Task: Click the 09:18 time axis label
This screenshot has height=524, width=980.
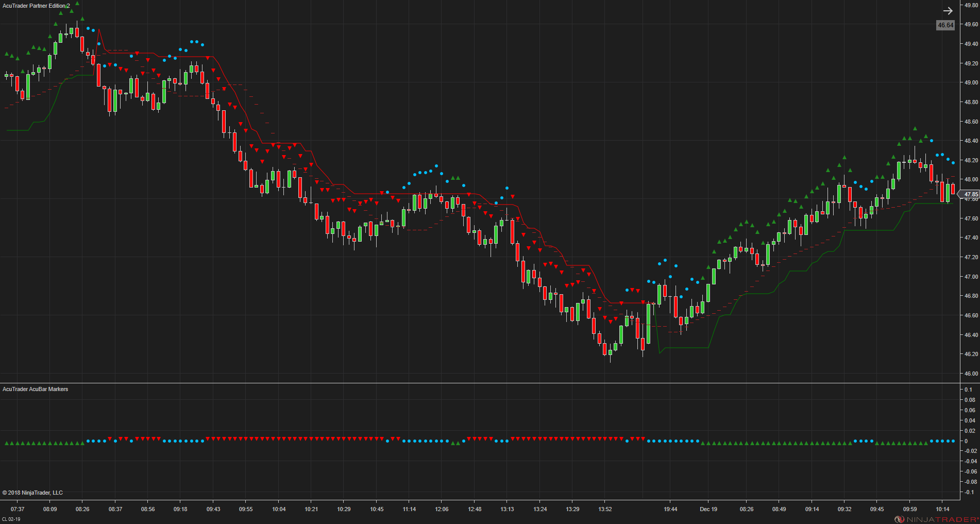Action: pos(180,509)
